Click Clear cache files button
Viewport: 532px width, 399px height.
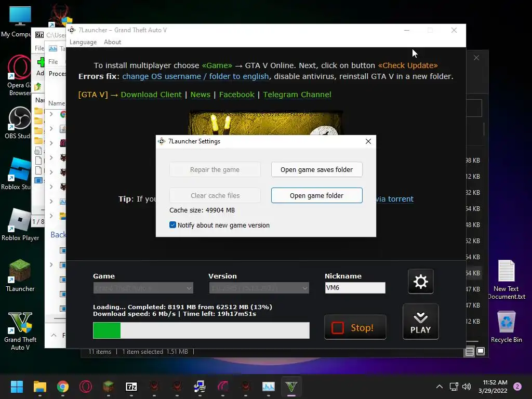click(215, 195)
